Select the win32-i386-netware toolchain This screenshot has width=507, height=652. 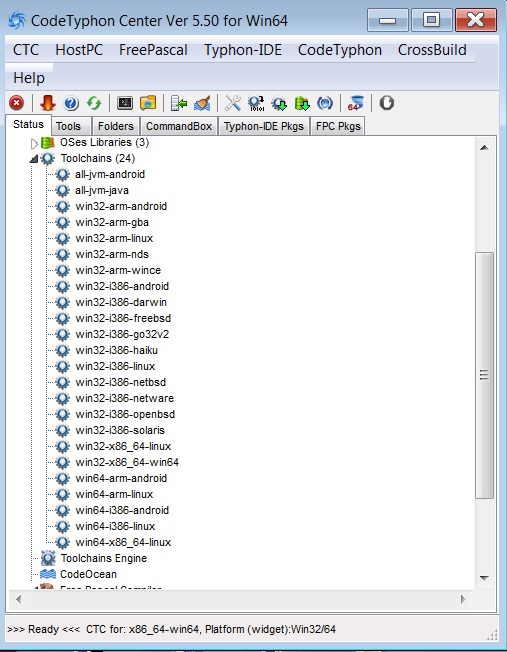(x=125, y=398)
